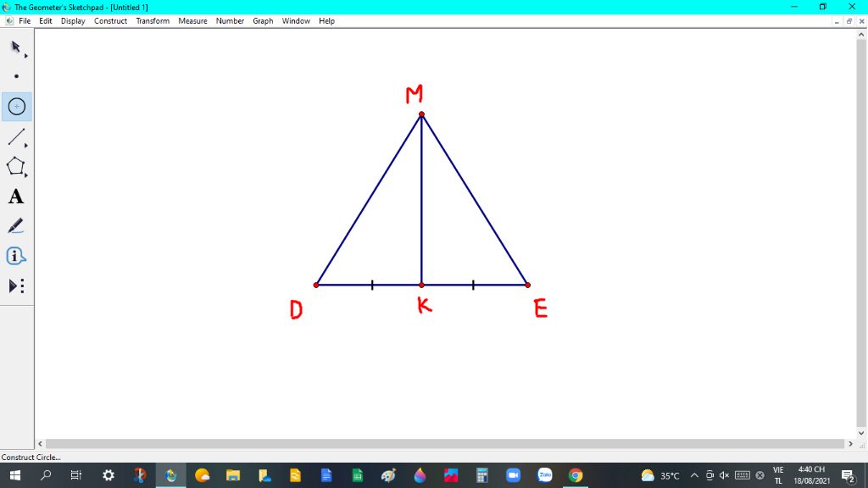868x488 pixels.
Task: Open the Windows Start menu
Action: (x=15, y=475)
